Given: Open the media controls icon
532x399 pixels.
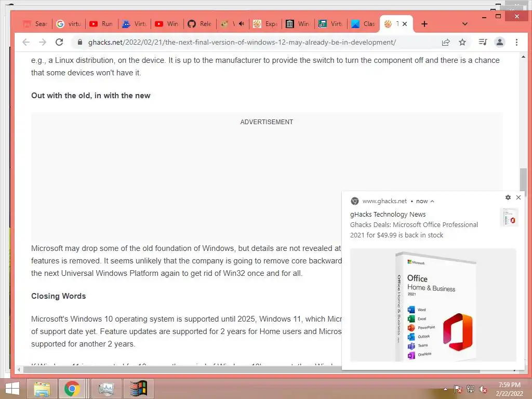Looking at the screenshot, I should click(x=483, y=42).
